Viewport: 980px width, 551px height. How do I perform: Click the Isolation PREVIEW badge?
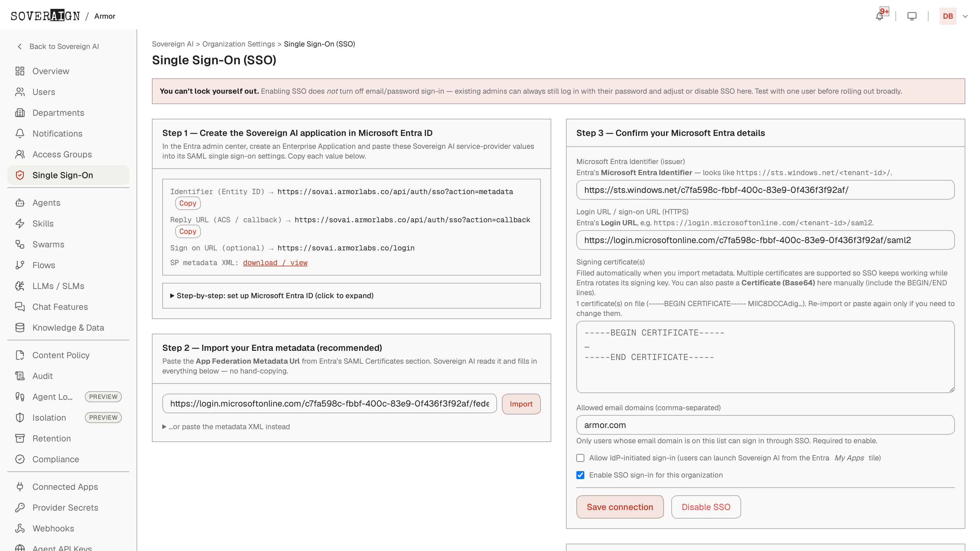(103, 418)
